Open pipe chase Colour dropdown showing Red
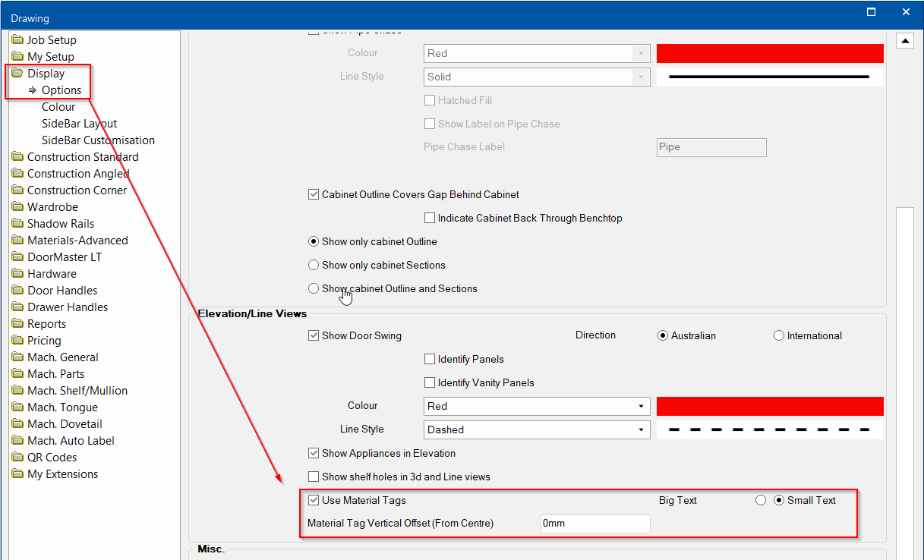This screenshot has width=924, height=560. tap(537, 53)
